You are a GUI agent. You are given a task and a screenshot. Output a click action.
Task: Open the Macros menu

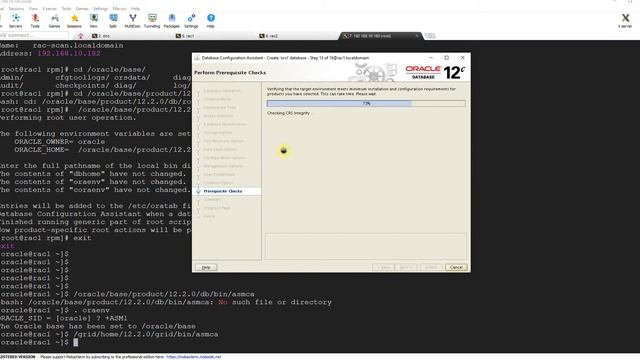pyautogui.click(x=119, y=9)
